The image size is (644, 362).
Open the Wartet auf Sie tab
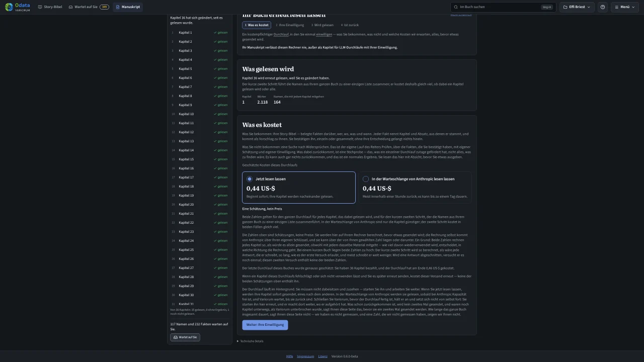pos(89,7)
